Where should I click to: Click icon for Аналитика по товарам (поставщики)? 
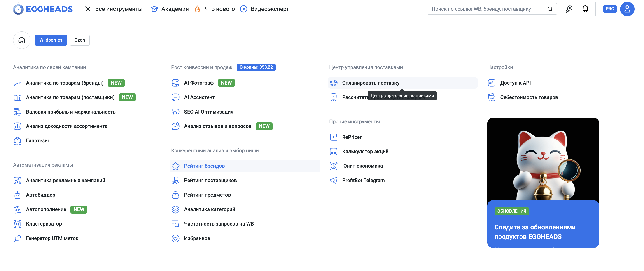pos(17,97)
